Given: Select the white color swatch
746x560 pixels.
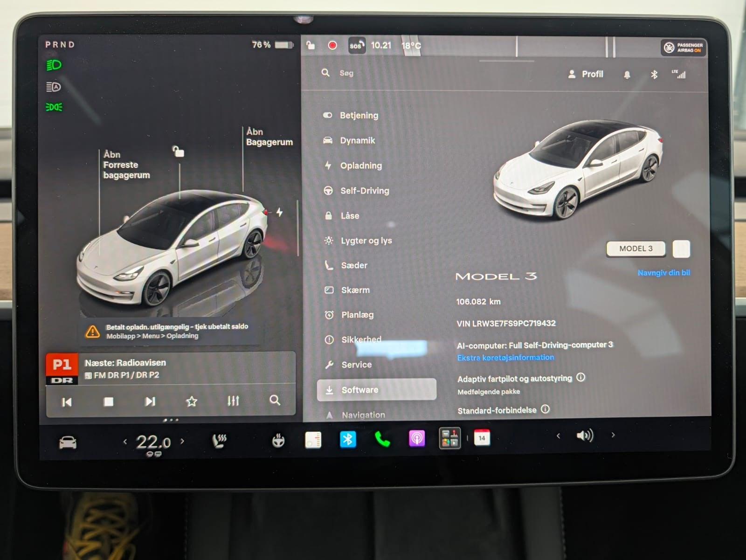Looking at the screenshot, I should tap(681, 249).
